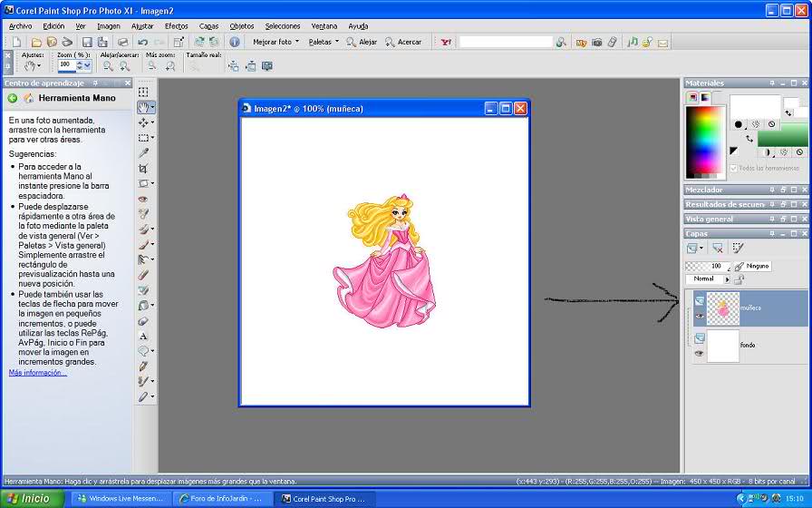Open the Selecciones menu
The image size is (812, 508).
[282, 26]
